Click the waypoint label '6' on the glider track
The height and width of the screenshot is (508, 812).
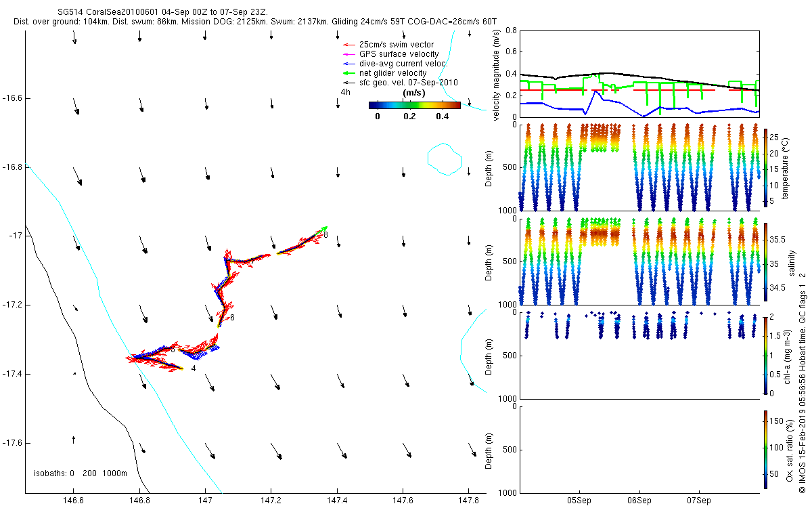click(232, 318)
